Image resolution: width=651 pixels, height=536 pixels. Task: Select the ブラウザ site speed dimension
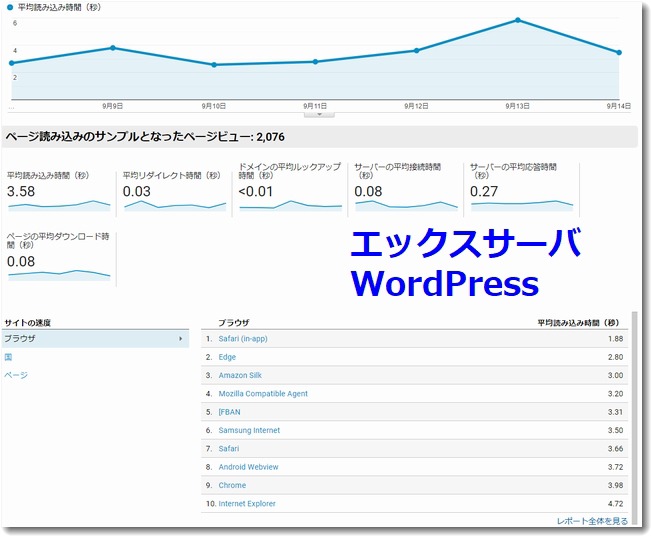pyautogui.click(x=95, y=338)
